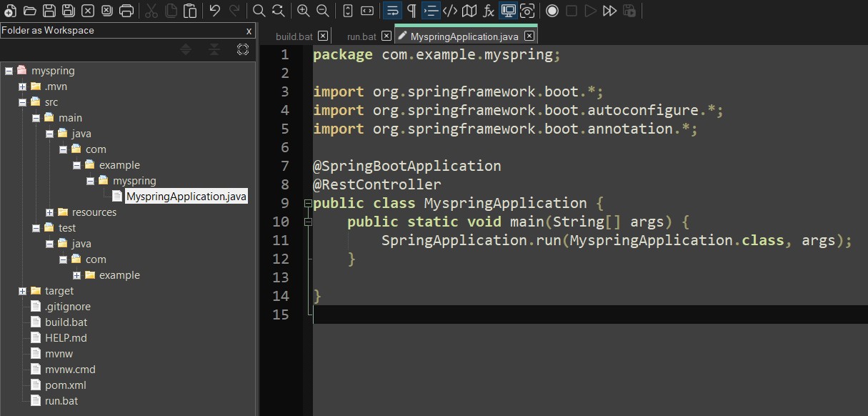
Task: Undo the last edit
Action: [214, 10]
